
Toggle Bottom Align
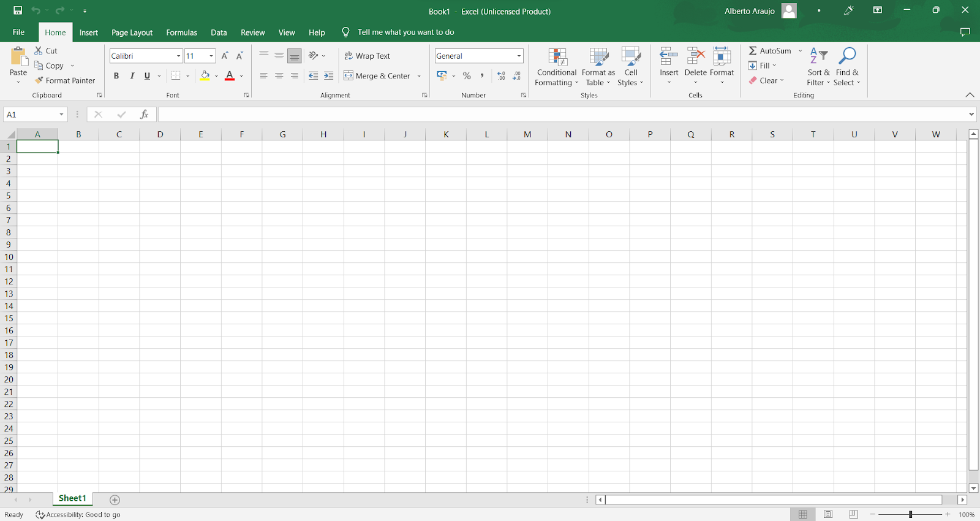295,56
